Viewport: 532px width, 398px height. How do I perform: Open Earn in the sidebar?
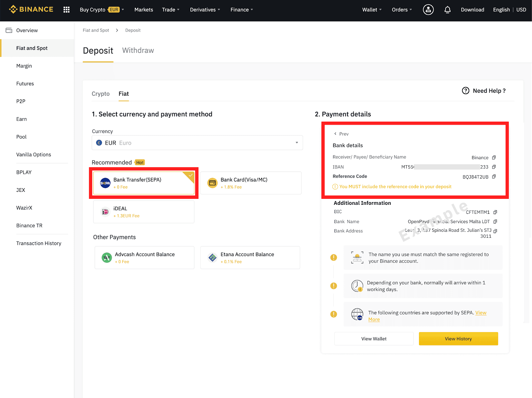[x=21, y=119]
